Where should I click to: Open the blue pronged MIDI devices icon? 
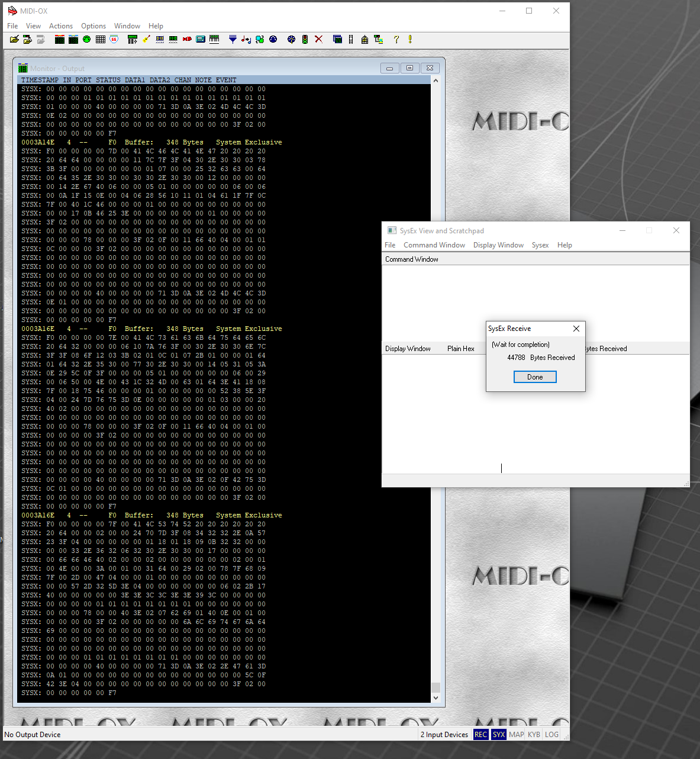point(233,40)
